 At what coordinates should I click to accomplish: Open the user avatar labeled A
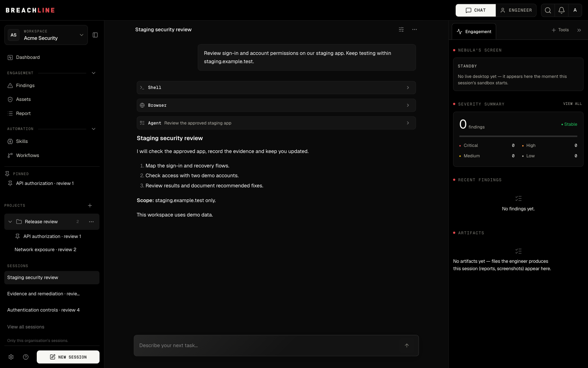(x=575, y=10)
